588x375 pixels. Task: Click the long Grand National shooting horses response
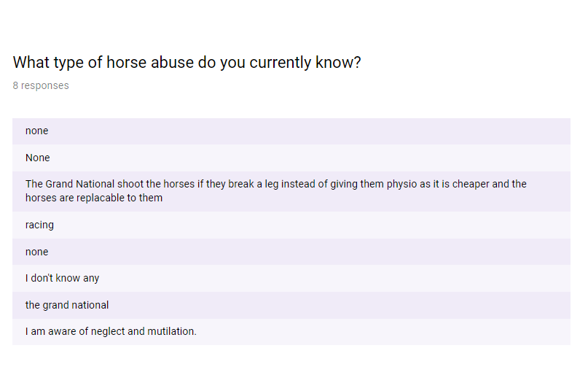tap(275, 191)
